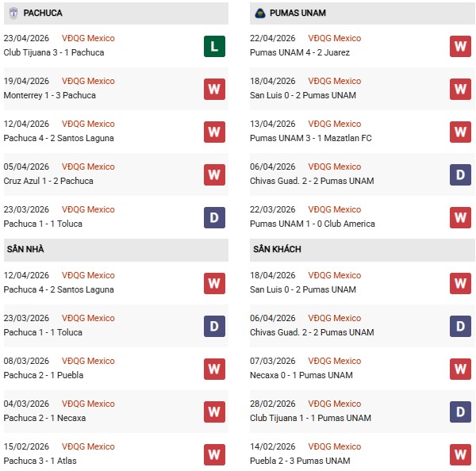Click the Cruz Azul 1 - 2 Pachuca result
The width and height of the screenshot is (476, 471).
pyautogui.click(x=48, y=181)
